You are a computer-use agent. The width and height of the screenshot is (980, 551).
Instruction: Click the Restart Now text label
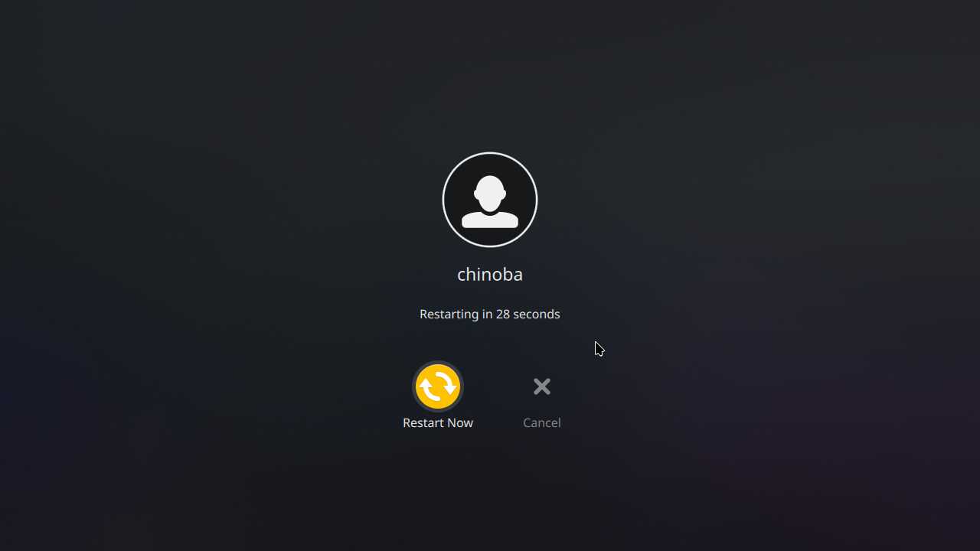[438, 422]
